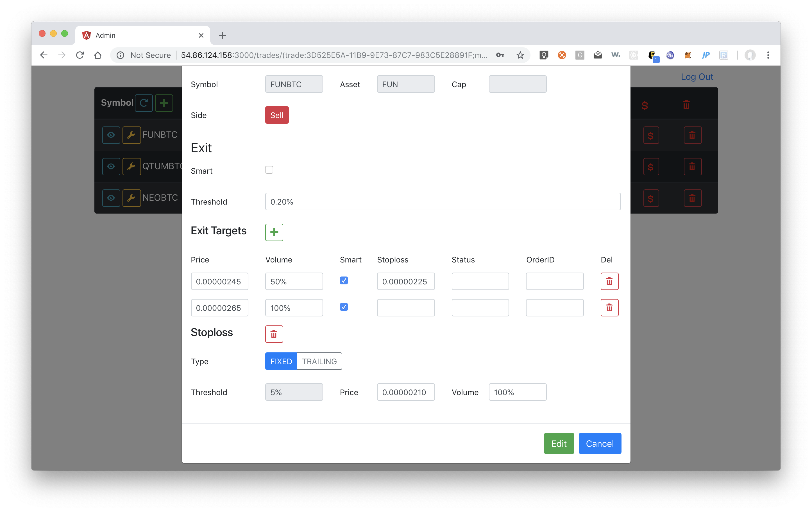Click the delete icon for second exit target

tap(609, 307)
